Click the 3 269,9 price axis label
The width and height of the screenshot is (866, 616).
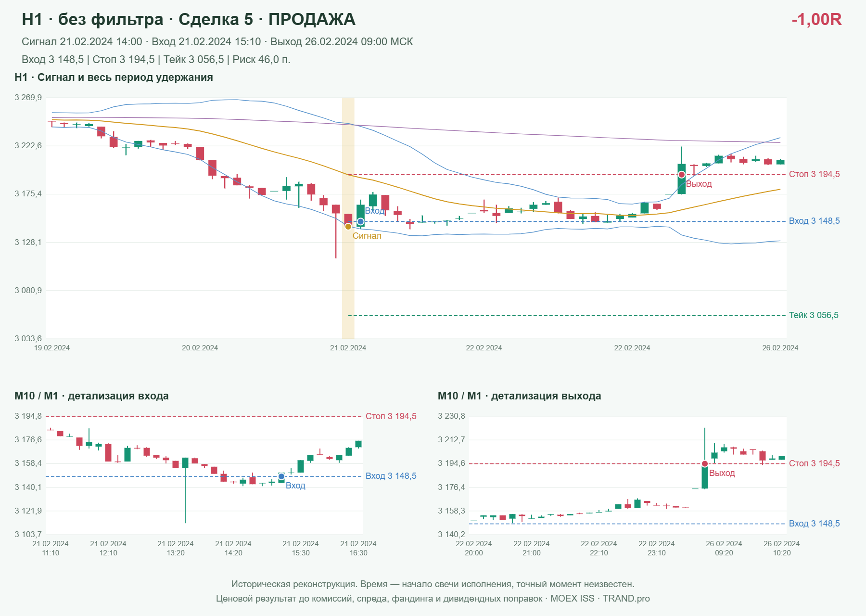pyautogui.click(x=28, y=98)
